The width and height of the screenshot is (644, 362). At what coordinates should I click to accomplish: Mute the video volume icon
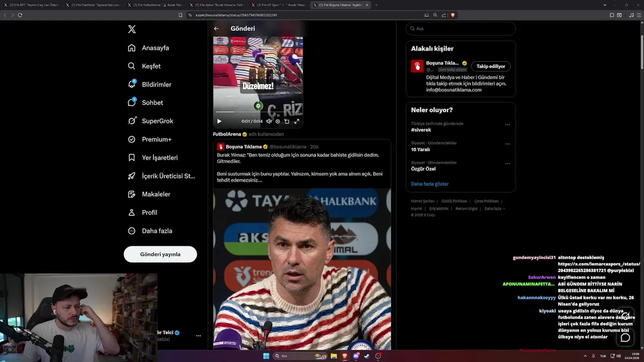269,121
